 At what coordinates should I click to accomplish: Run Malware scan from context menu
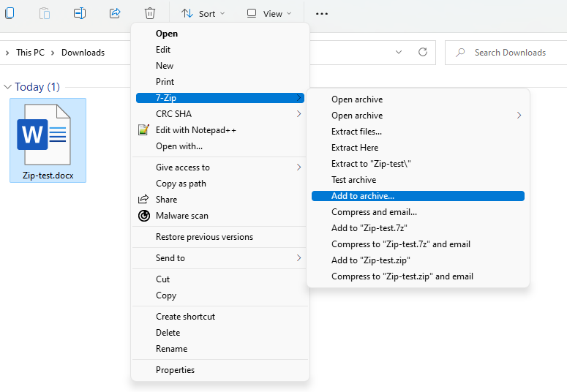[181, 216]
